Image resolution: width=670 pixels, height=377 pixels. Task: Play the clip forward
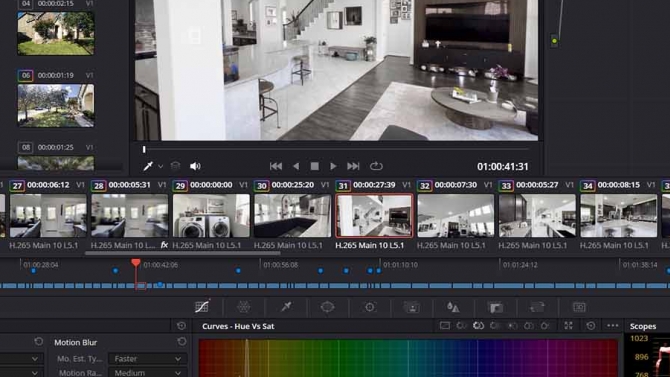point(333,166)
